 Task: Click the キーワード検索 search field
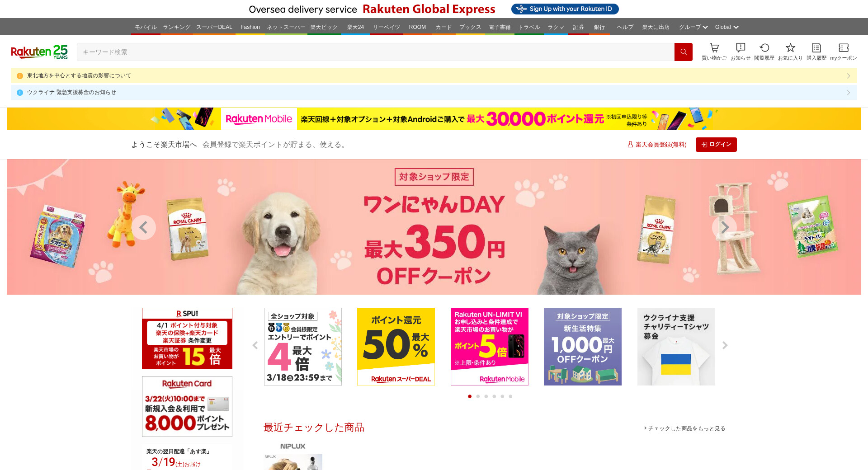(376, 52)
